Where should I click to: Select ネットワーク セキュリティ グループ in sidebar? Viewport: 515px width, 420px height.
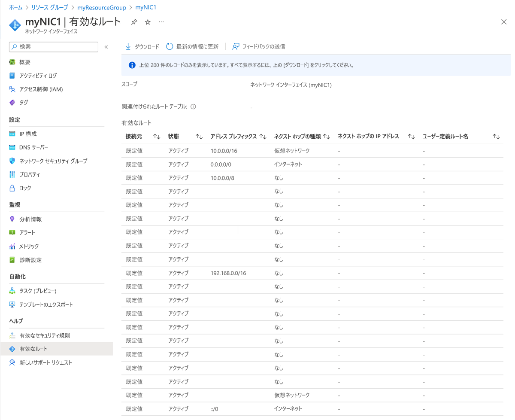pyautogui.click(x=53, y=161)
